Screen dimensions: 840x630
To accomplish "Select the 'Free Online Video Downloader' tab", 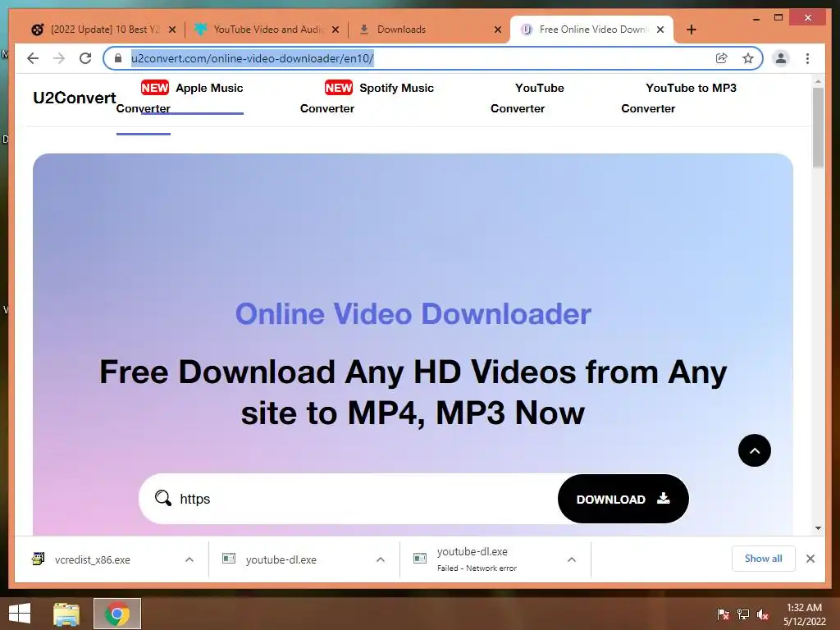I will coord(592,30).
